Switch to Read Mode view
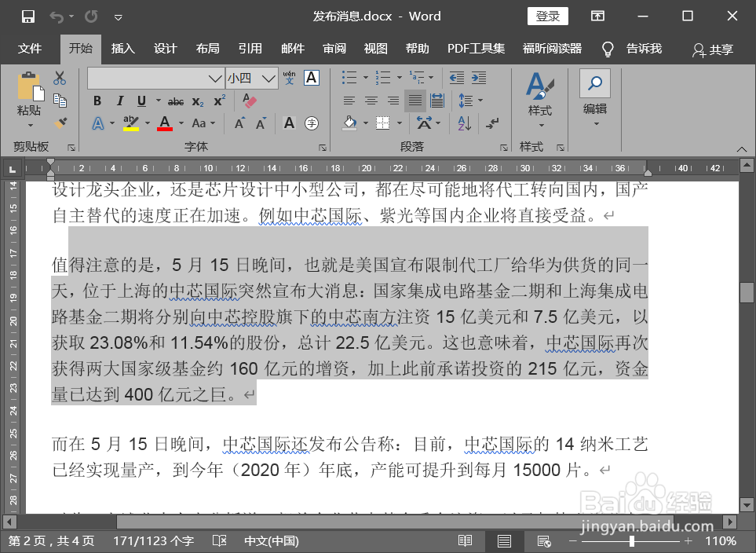Image resolution: width=756 pixels, height=553 pixels. click(x=465, y=541)
